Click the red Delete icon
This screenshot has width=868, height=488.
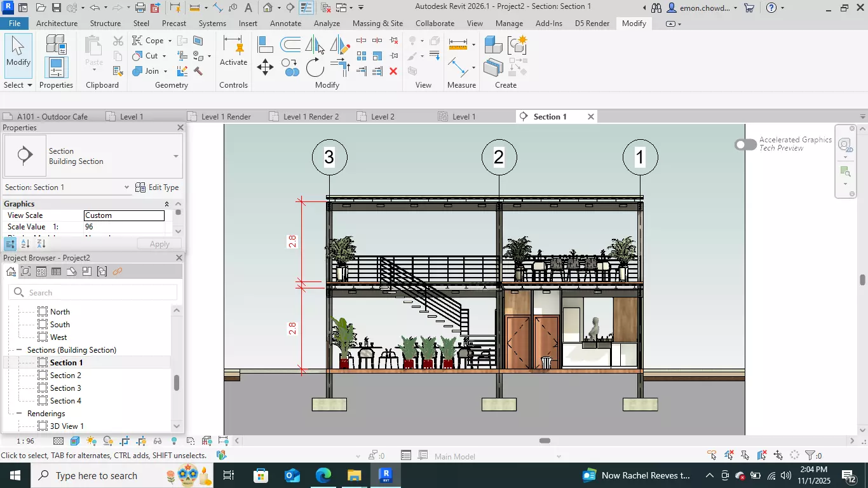[393, 71]
